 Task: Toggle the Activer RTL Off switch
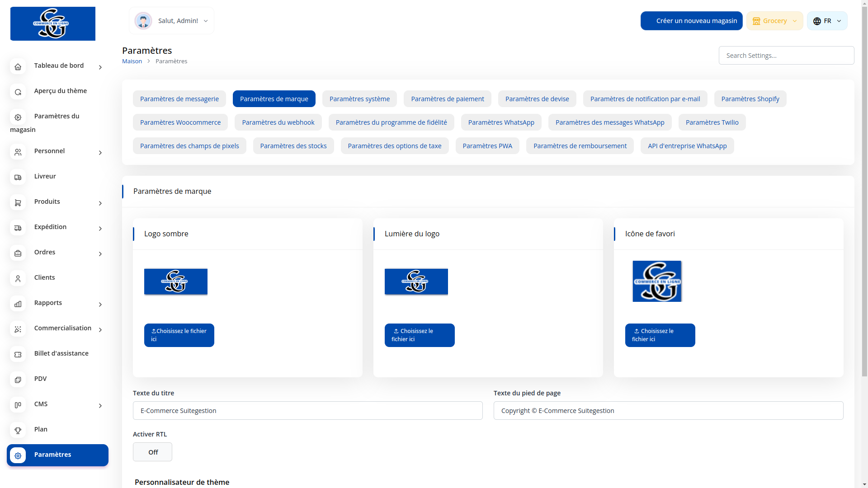click(x=152, y=452)
